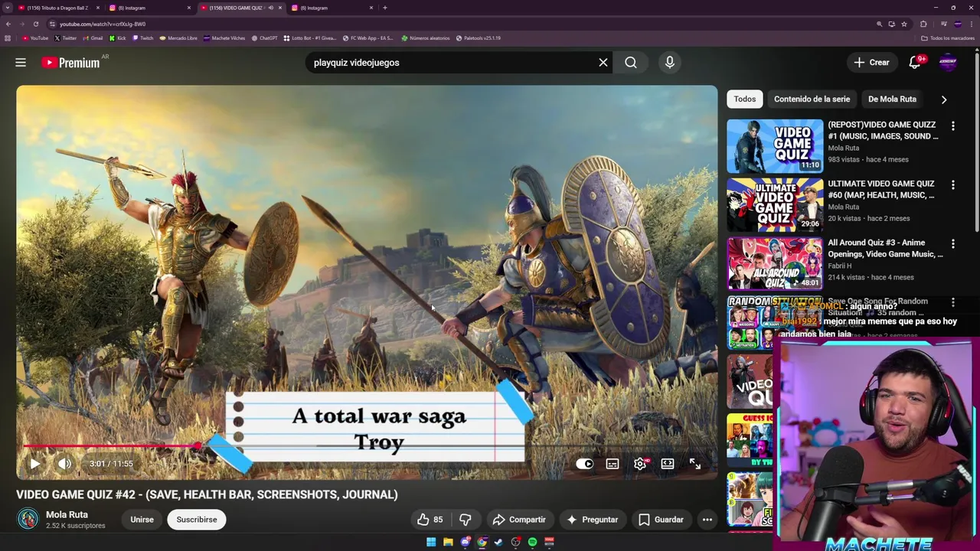980x551 pixels.
Task: Share the video via Compartir
Action: click(519, 520)
